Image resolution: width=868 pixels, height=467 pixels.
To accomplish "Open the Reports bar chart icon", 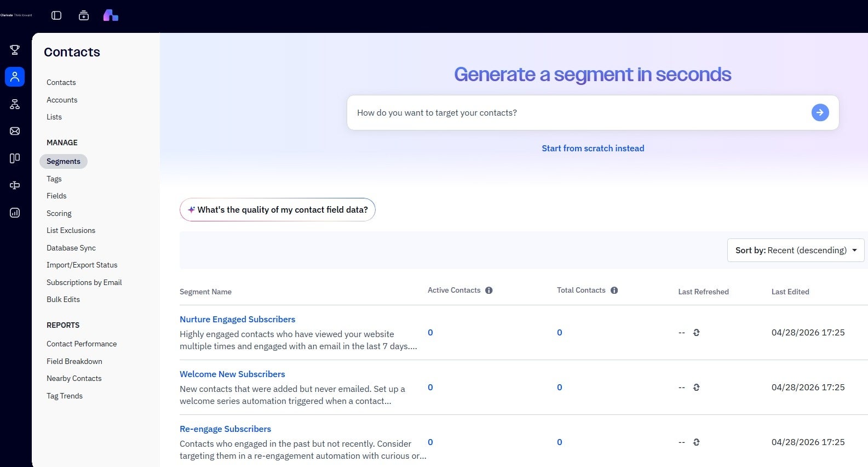I will click(15, 213).
